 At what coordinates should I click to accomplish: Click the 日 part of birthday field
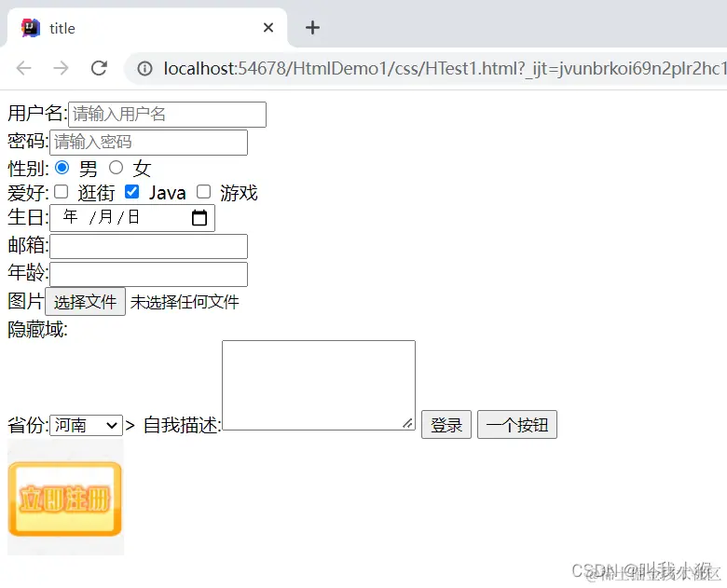click(134, 217)
